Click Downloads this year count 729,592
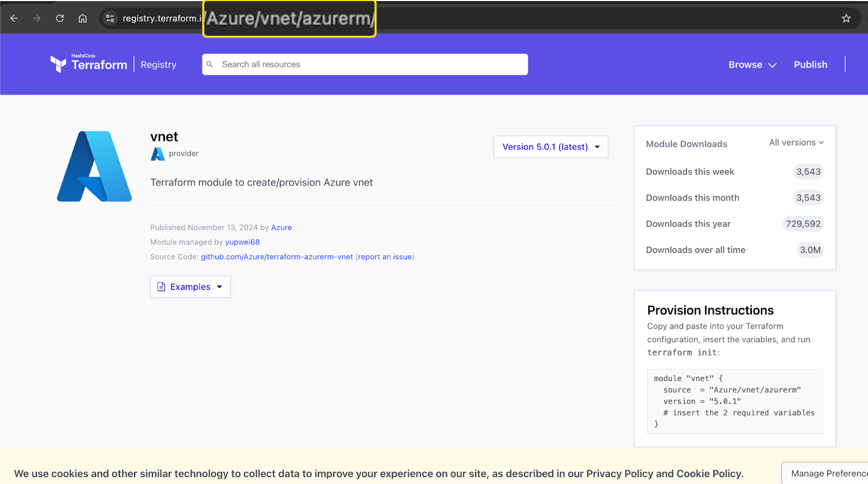This screenshot has width=868, height=484. click(803, 224)
